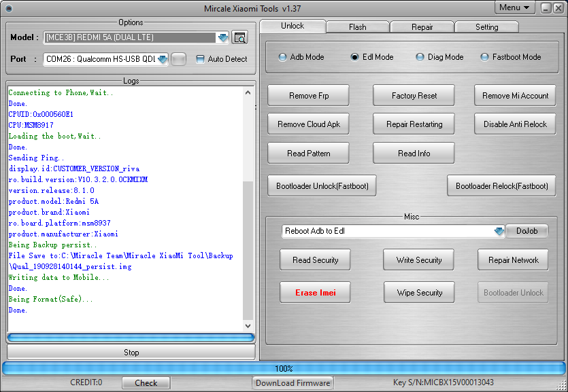Click the ro.board.platform:msm8937 log line
568x392 pixels.
59,223
